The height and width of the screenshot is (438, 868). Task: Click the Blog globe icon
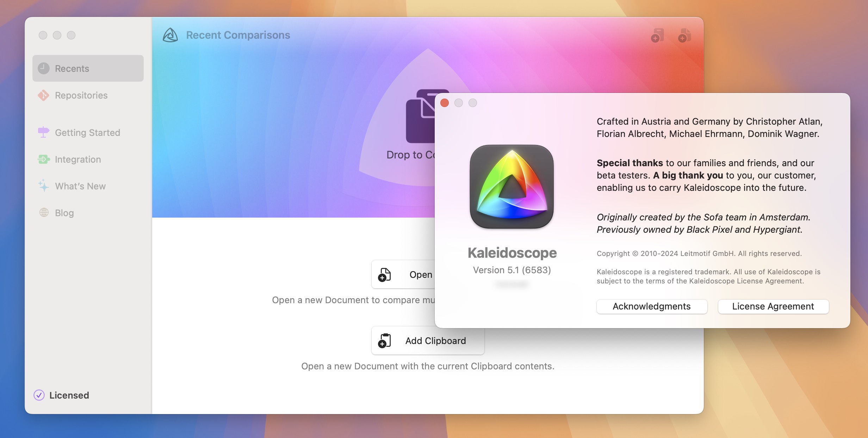pyautogui.click(x=44, y=212)
